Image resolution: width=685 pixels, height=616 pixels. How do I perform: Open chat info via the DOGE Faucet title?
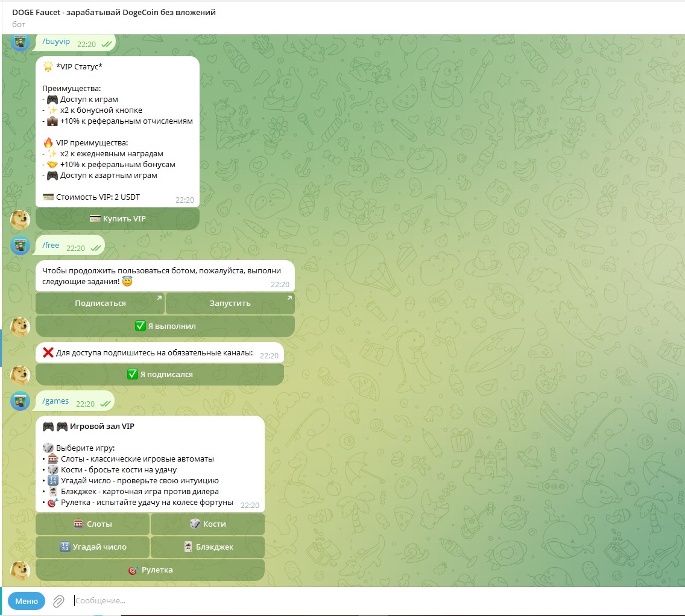(x=114, y=12)
